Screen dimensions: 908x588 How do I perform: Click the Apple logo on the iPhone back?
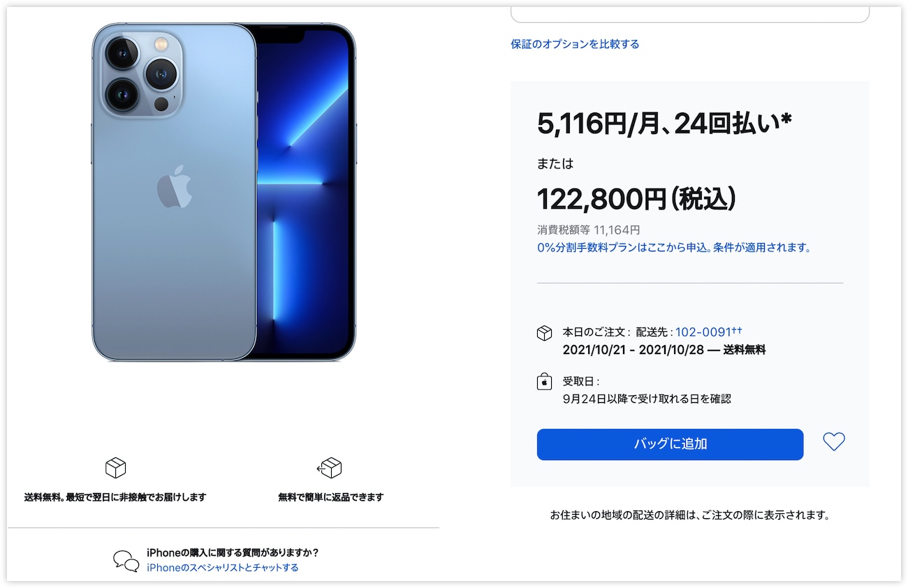pos(174,186)
